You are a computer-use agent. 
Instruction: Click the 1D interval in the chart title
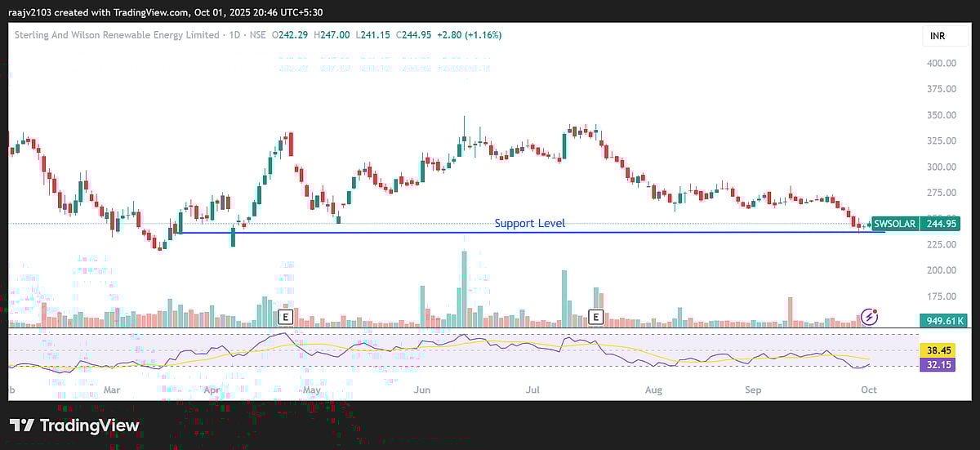pos(235,35)
